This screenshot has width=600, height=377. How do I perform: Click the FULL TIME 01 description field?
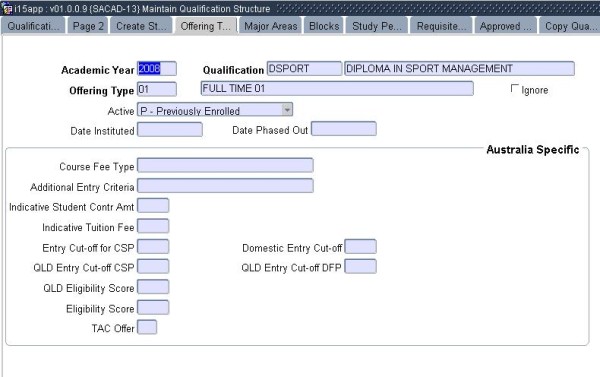coord(337,88)
